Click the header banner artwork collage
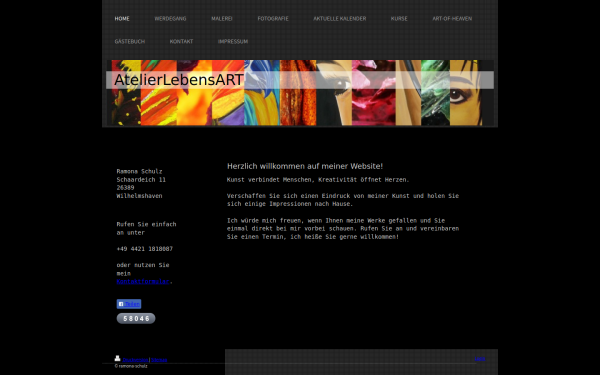This screenshot has height=375, width=600. [300, 93]
